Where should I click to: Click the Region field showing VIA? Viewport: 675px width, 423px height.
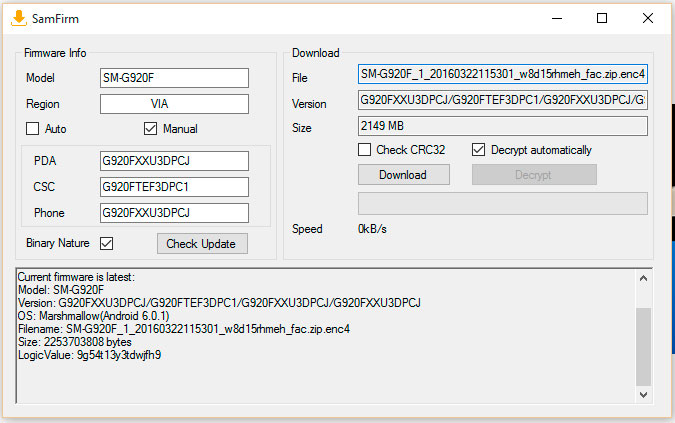coord(174,104)
